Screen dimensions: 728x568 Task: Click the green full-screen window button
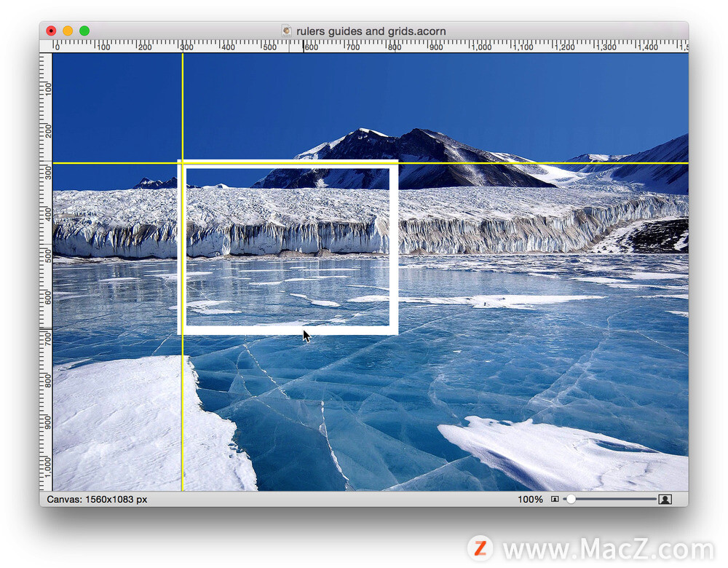pyautogui.click(x=84, y=31)
